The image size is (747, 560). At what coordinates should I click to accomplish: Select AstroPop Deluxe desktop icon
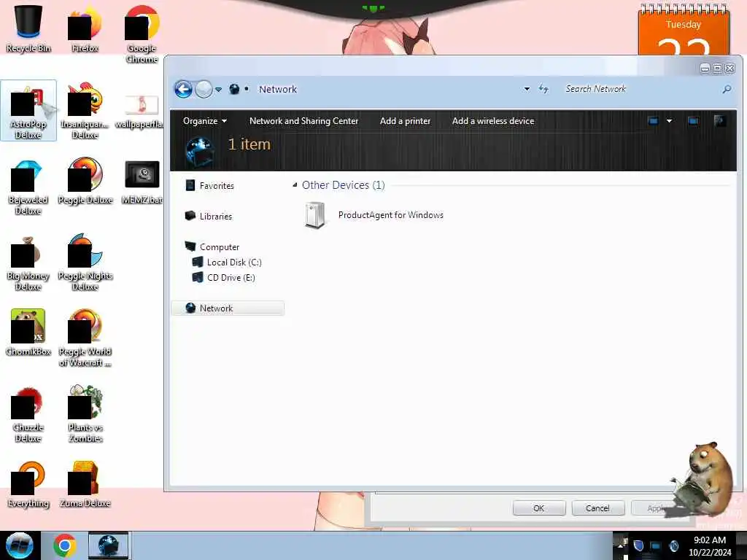pyautogui.click(x=28, y=111)
